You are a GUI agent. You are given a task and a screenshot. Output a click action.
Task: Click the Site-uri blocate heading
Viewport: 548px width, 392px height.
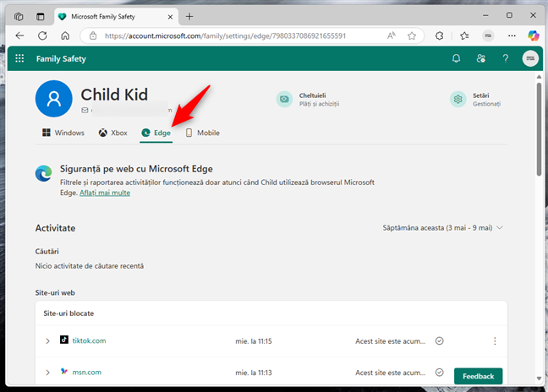[68, 313]
